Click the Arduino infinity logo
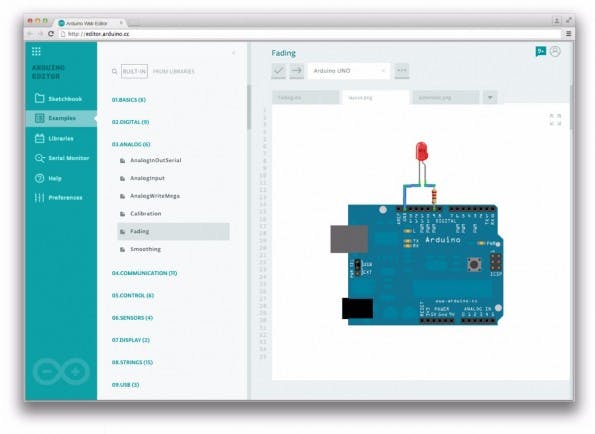 [x=61, y=371]
